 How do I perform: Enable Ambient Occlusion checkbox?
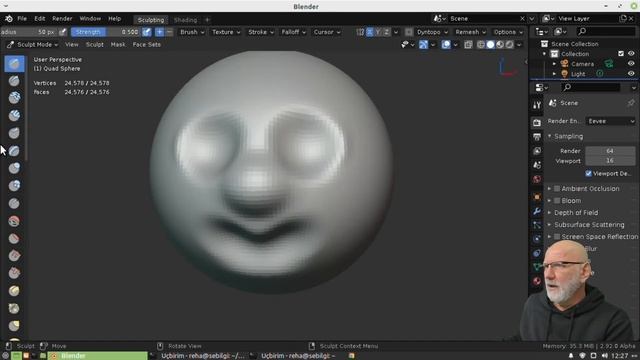(x=557, y=189)
